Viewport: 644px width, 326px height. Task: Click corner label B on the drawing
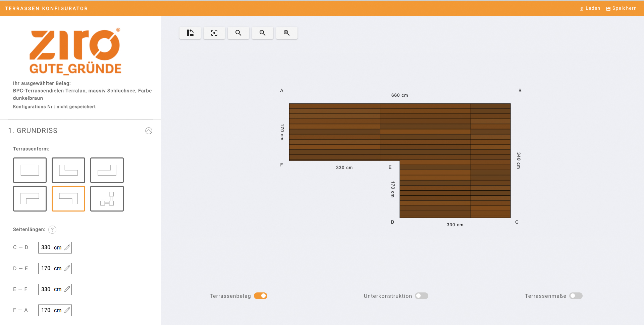pos(520,91)
